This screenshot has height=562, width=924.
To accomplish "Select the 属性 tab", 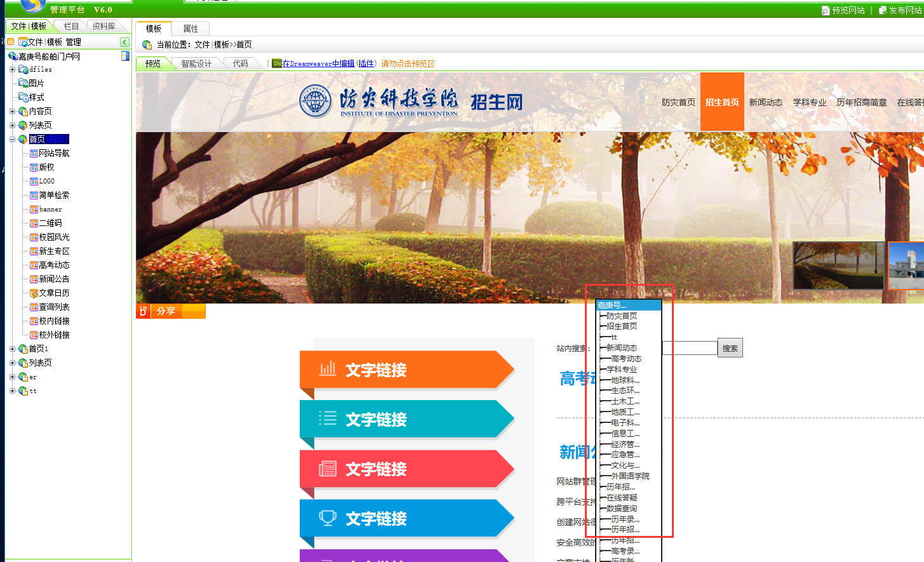I will [x=191, y=29].
